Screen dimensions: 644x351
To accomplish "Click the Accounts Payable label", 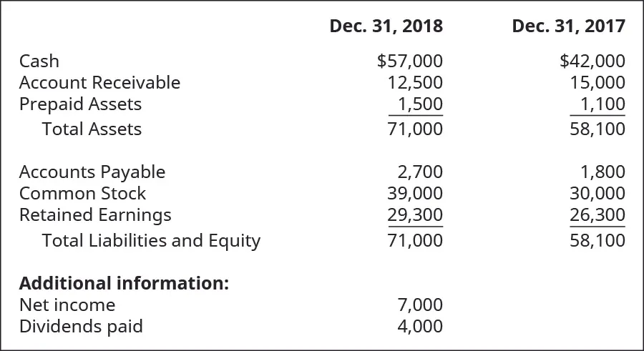I will click(92, 172).
